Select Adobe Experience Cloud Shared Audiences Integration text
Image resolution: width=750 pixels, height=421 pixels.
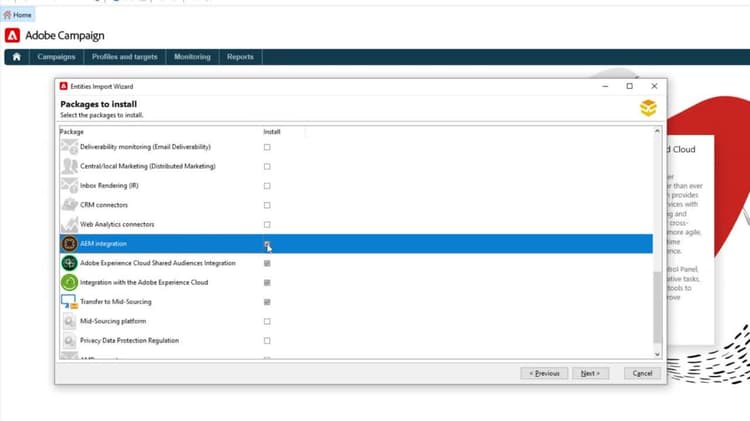(x=158, y=263)
